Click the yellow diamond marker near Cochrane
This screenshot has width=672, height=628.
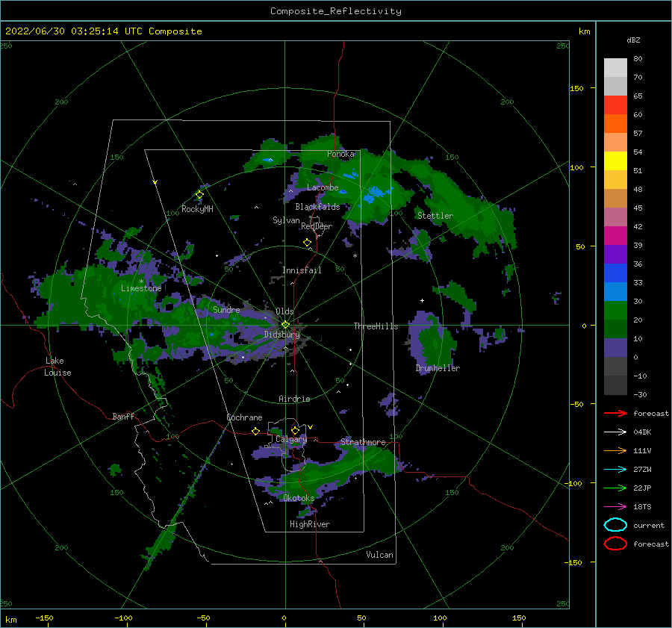256,431
